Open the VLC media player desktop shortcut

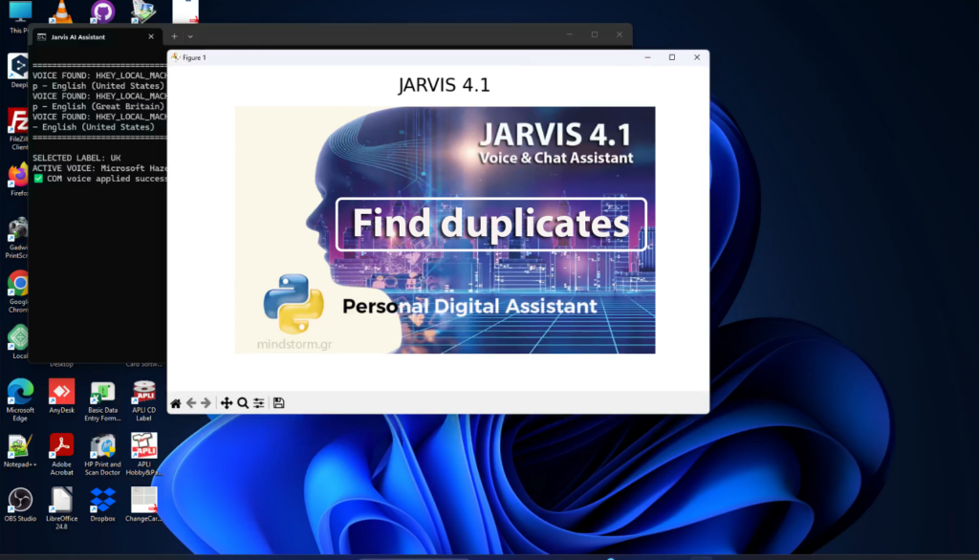pos(60,11)
